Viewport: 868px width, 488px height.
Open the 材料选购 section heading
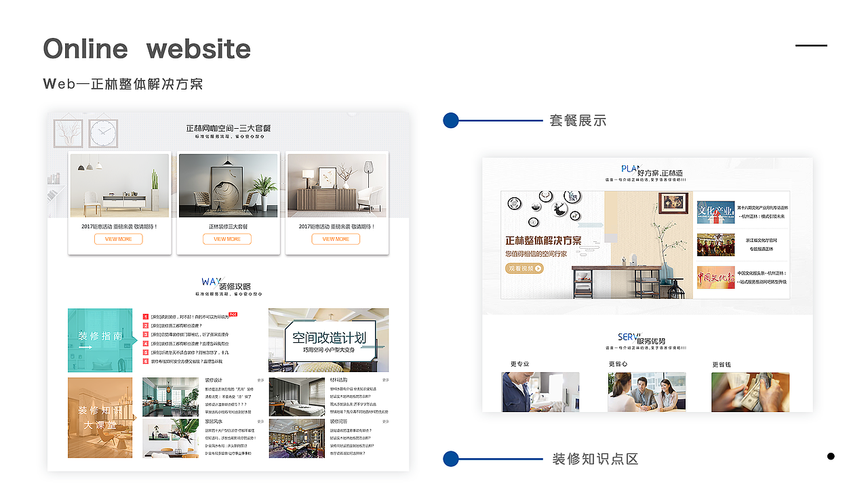pos(338,380)
